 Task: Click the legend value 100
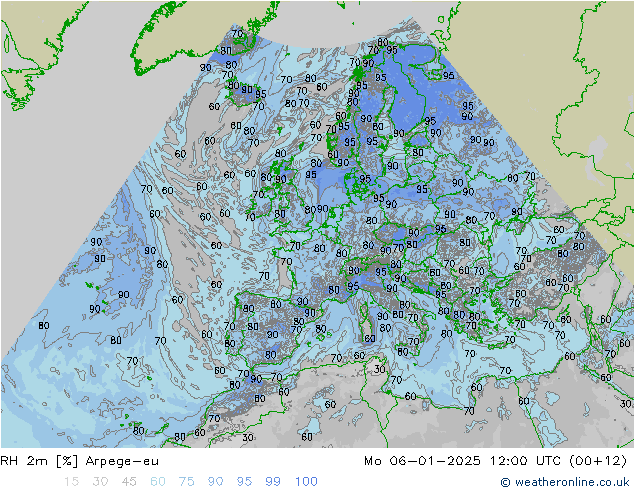click(x=306, y=482)
